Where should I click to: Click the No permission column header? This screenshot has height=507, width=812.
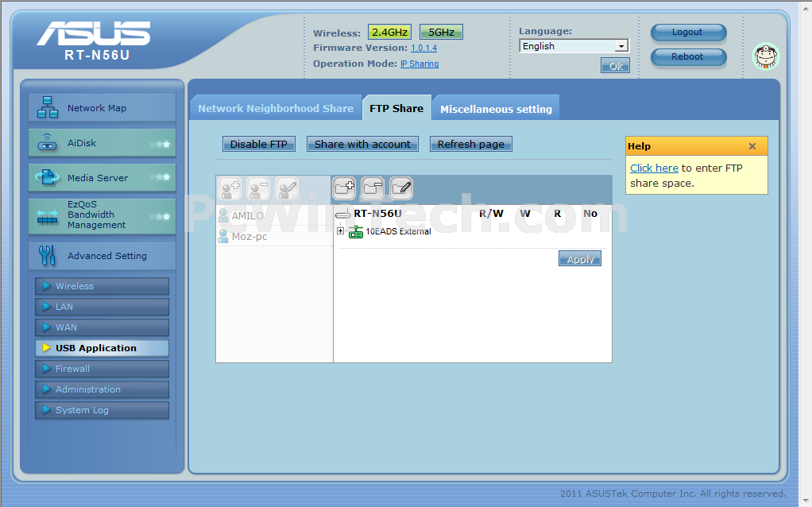[590, 213]
